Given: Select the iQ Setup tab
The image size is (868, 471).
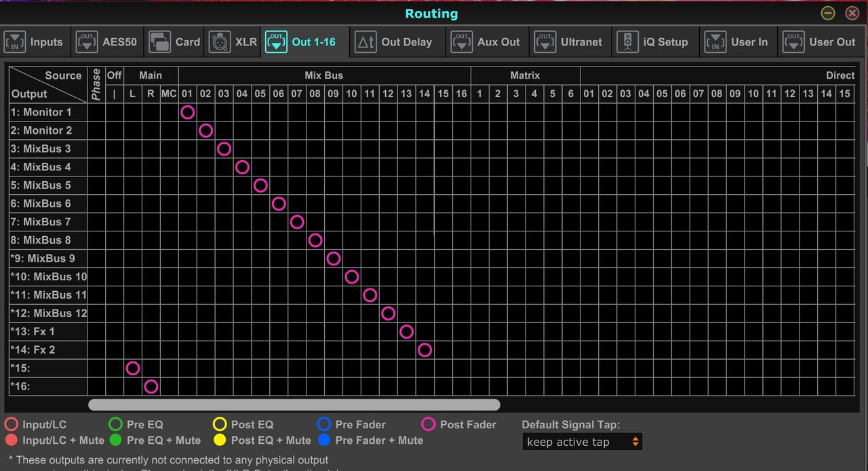Looking at the screenshot, I should coord(654,42).
